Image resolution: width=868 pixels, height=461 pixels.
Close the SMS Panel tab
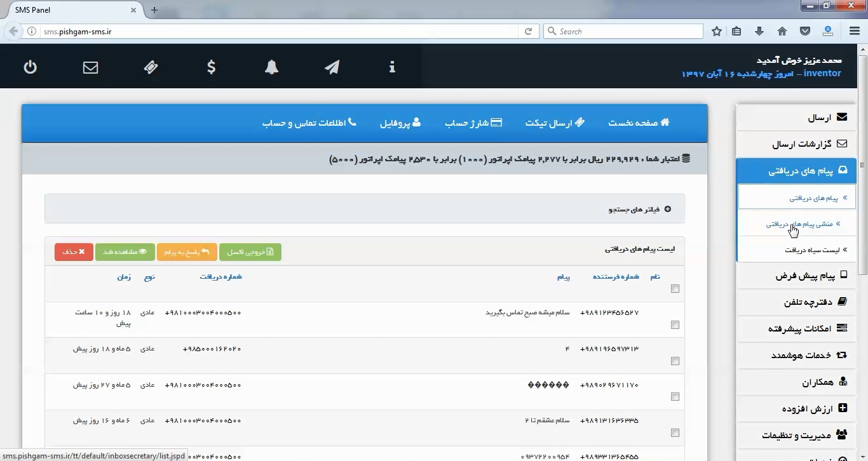pyautogui.click(x=133, y=10)
